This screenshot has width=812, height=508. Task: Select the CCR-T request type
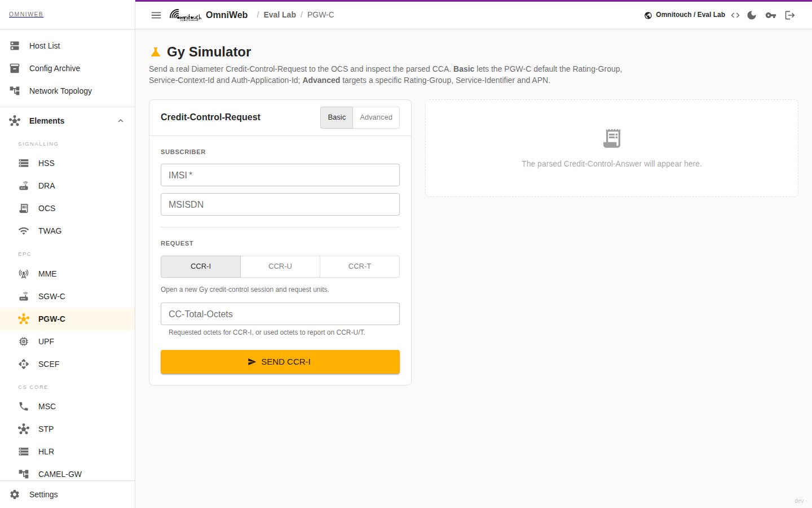(360, 266)
